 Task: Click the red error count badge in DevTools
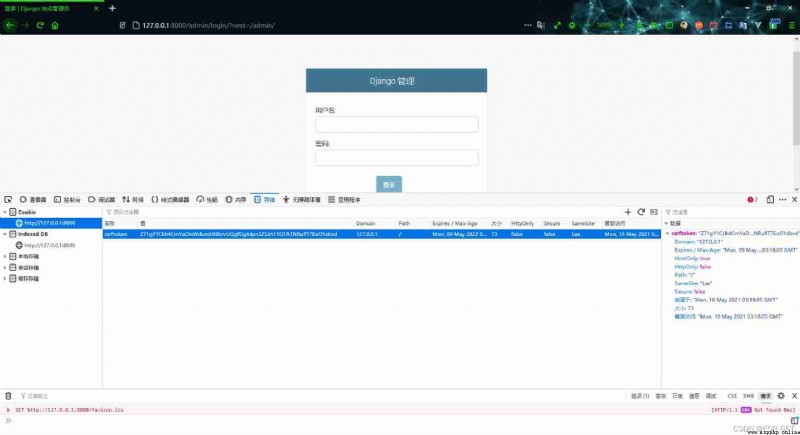[x=753, y=199]
